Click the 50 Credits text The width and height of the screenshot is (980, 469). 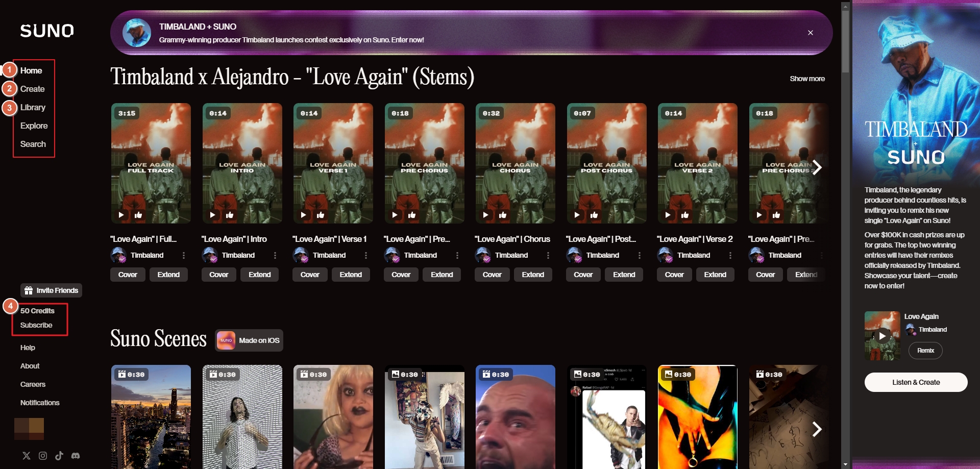[37, 311]
